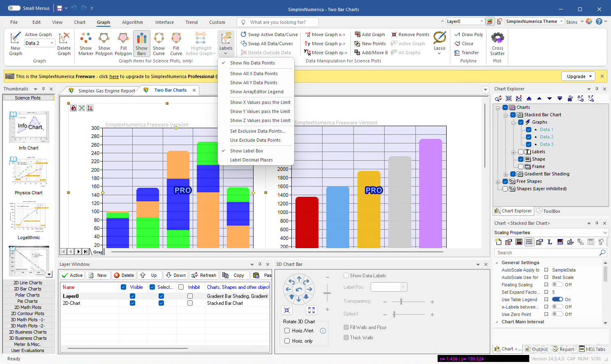Check the Labels checkbox in Chart Explorer

coord(521,152)
